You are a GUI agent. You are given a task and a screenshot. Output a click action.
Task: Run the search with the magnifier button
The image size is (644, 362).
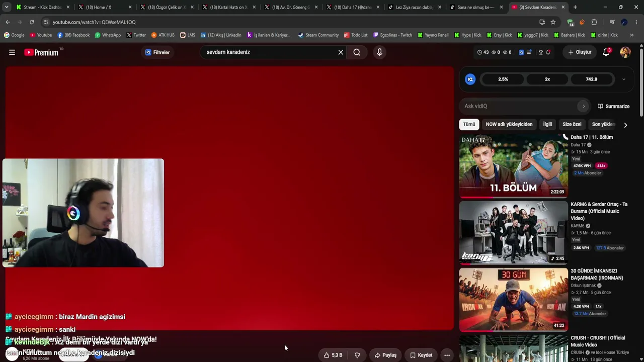point(357,52)
